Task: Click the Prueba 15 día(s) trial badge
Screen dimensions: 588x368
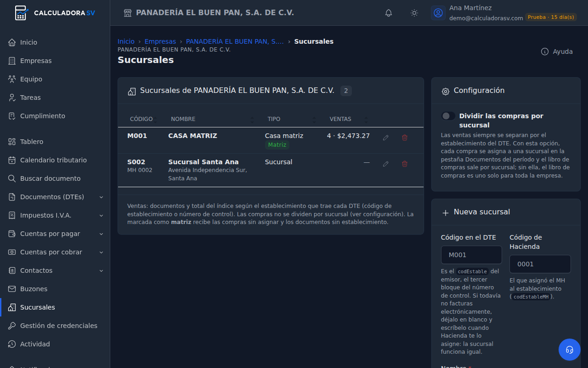Action: (x=551, y=17)
